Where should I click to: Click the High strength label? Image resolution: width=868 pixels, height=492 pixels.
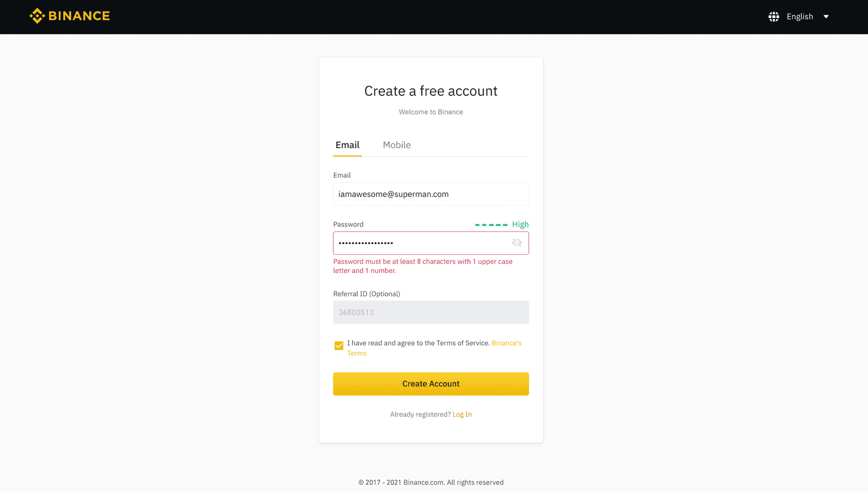pos(520,224)
